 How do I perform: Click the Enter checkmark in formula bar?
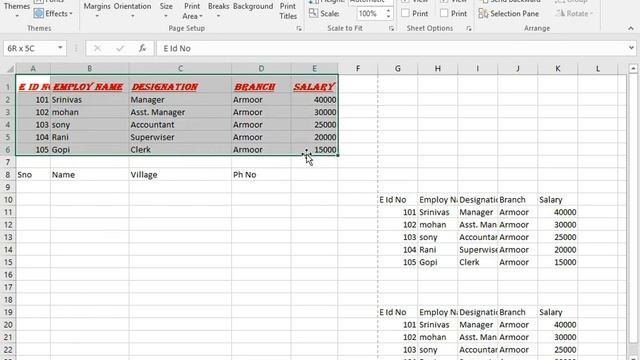(x=120, y=48)
